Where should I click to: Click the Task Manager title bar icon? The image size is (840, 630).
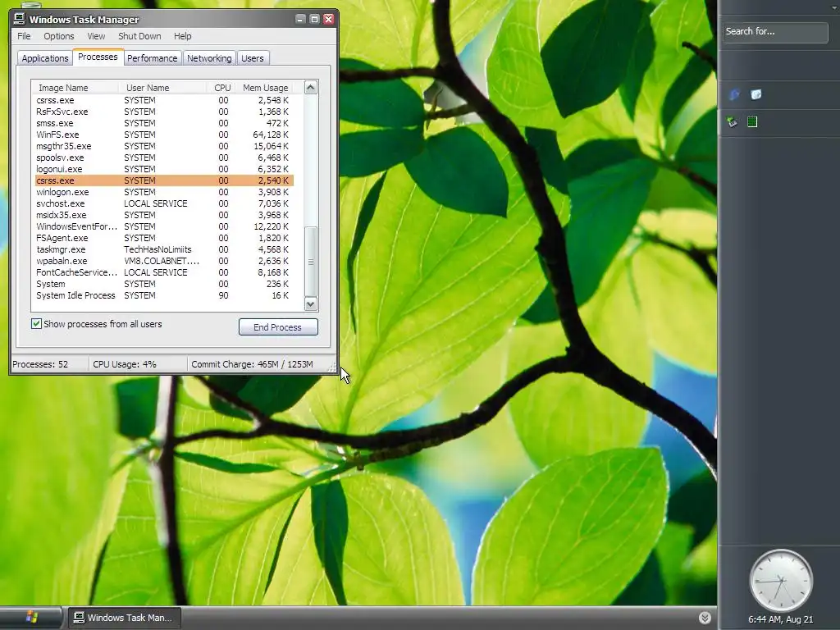(20, 20)
